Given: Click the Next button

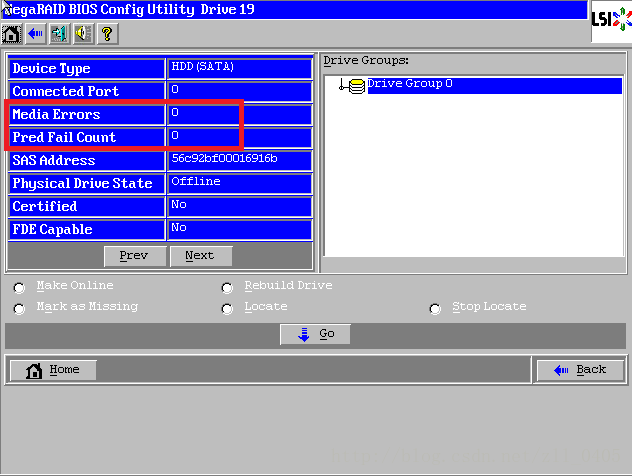Looking at the screenshot, I should pos(201,256).
